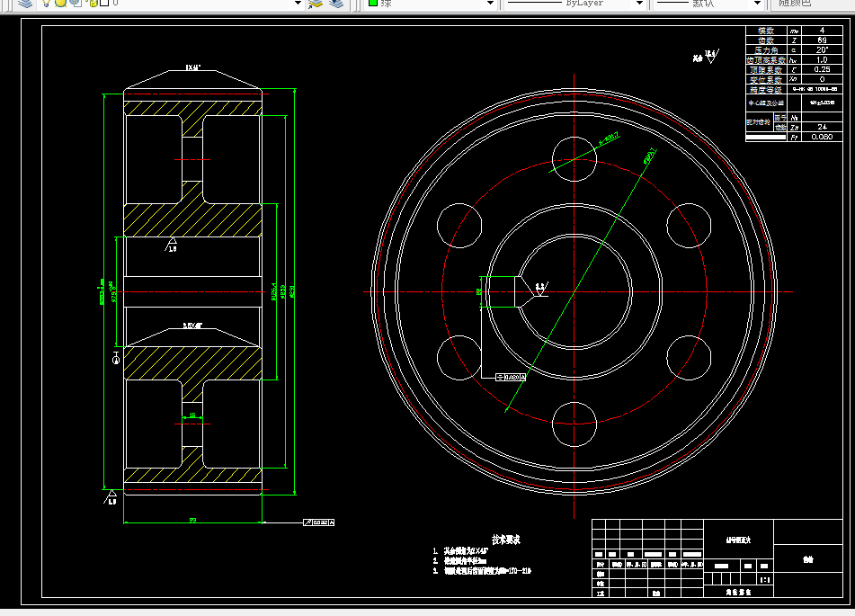This screenshot has height=616, width=855.
Task: Select the runout tolerance frame near bottom dimension
Action: coord(318,522)
